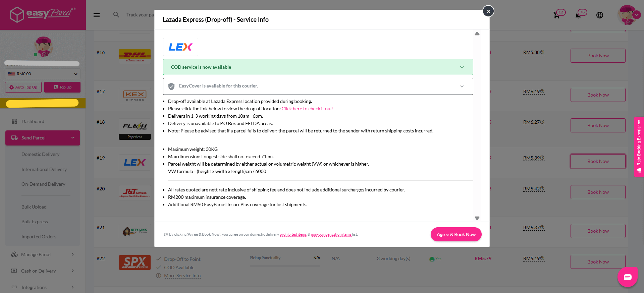Open Imported Orders
The height and width of the screenshot is (293, 644).
[x=39, y=237]
